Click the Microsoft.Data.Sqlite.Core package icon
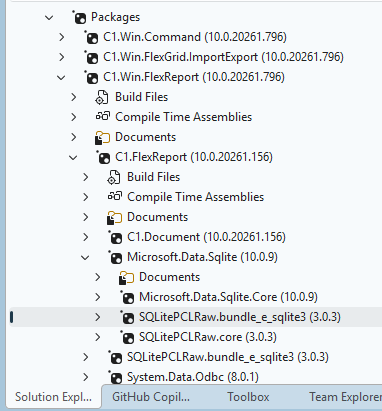Image resolution: width=382 pixels, height=411 pixels. [x=127, y=297]
